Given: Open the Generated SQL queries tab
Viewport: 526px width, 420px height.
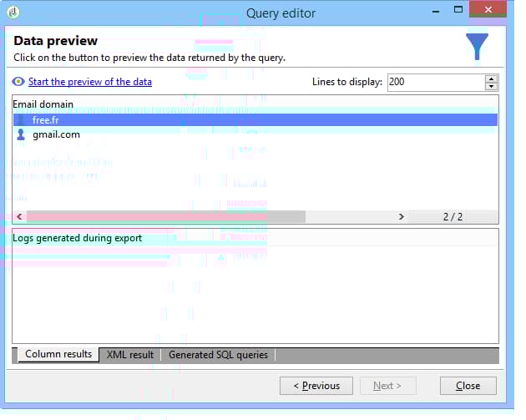Looking at the screenshot, I should tap(218, 355).
